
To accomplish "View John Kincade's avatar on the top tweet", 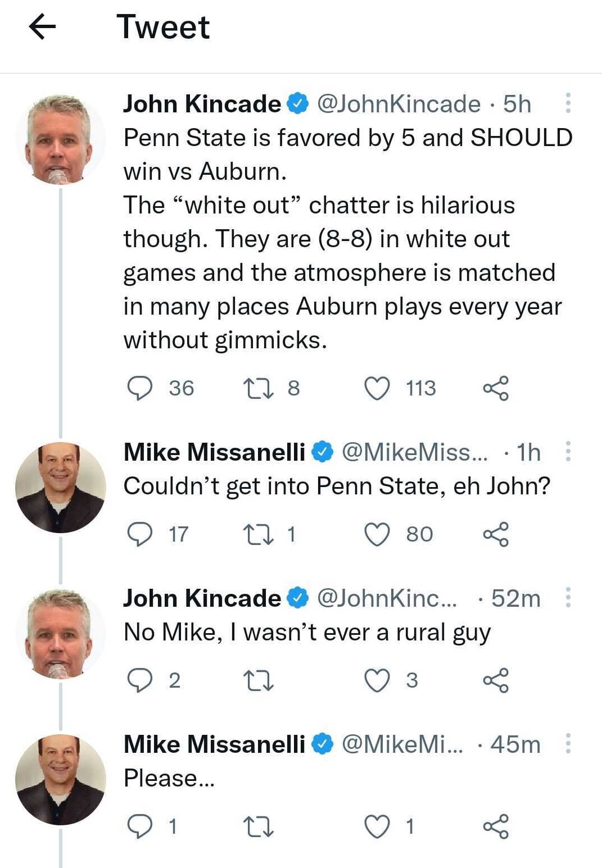I will coord(60,140).
